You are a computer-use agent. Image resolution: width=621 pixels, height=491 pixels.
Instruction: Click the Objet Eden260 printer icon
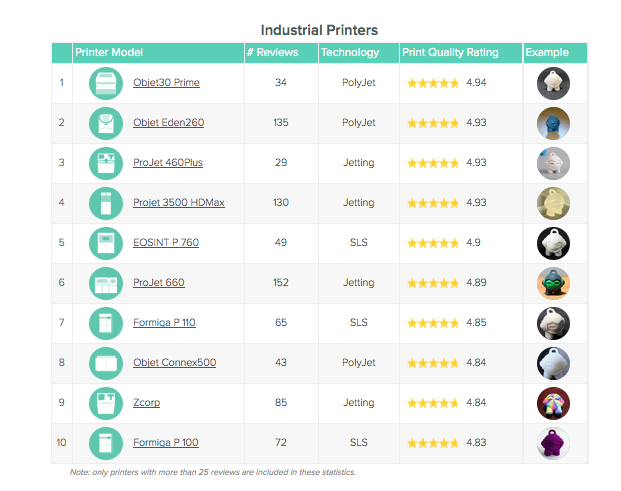pos(106,123)
